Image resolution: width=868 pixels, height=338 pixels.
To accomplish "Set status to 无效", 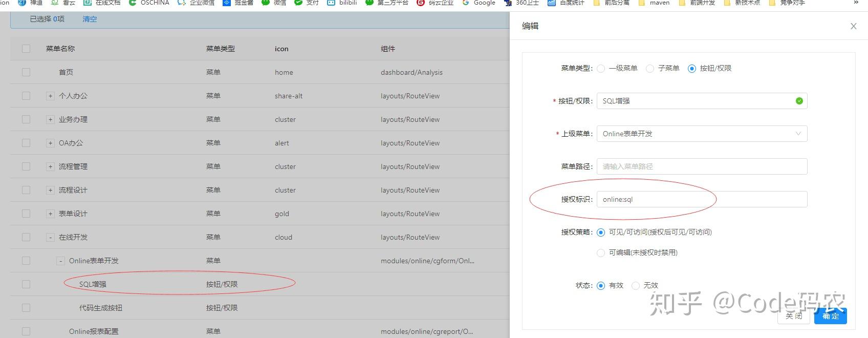I will 636,286.
